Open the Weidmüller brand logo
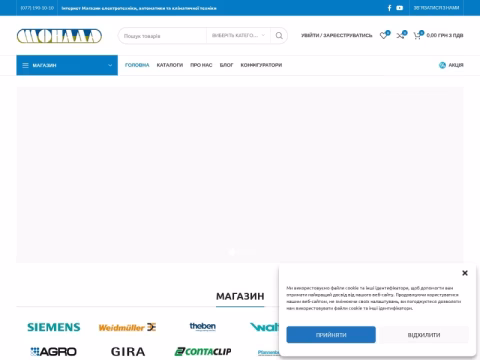Image resolution: width=480 pixels, height=360 pixels. (127, 327)
